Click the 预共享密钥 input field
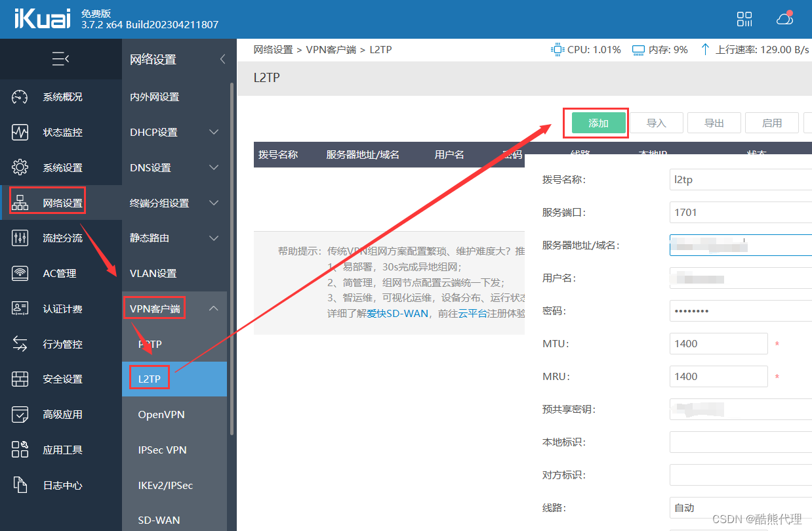Viewport: 812px width, 531px height. point(741,409)
